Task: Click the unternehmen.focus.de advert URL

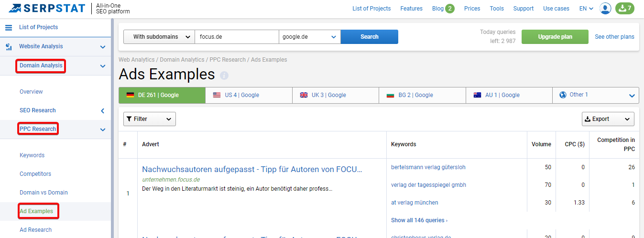Action: [x=171, y=180]
